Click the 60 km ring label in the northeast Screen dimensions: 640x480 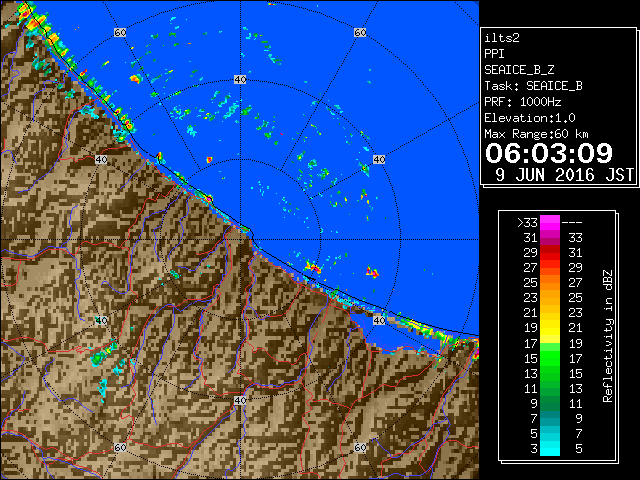[x=360, y=32]
